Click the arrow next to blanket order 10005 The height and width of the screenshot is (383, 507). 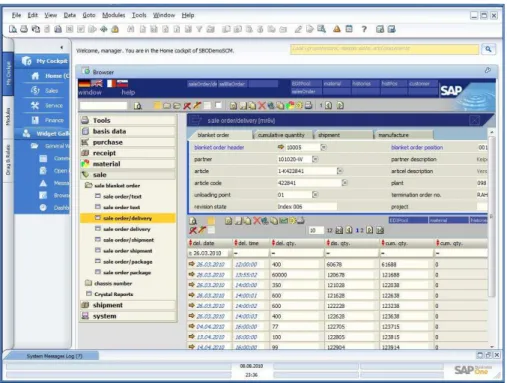280,147
